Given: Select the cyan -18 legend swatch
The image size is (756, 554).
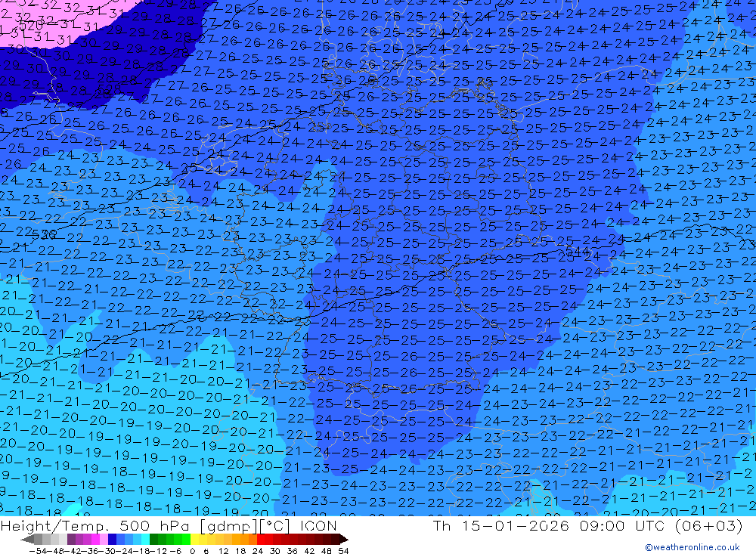Looking at the screenshot, I should pos(145,539).
